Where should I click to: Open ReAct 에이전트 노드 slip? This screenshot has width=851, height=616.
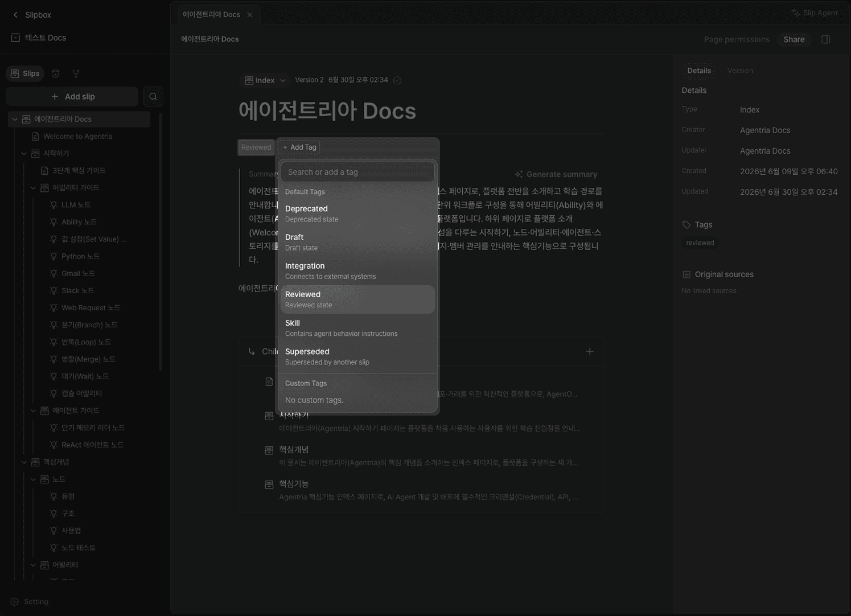pyautogui.click(x=92, y=445)
